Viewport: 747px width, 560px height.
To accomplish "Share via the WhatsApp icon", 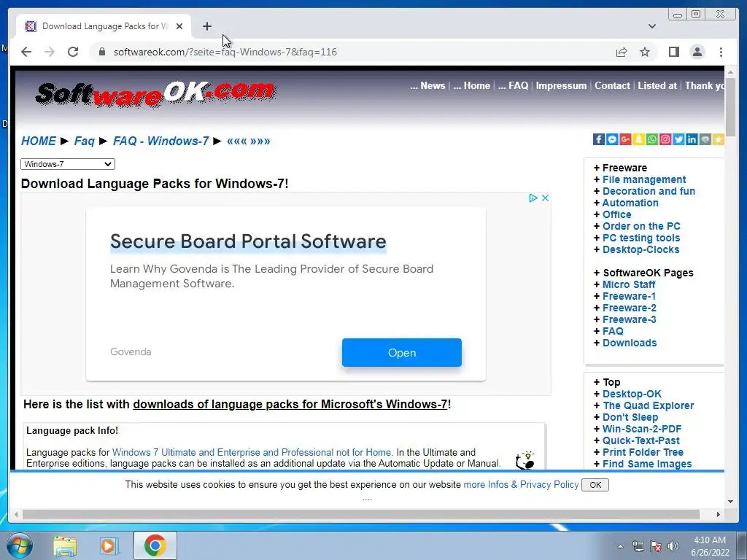I will (x=652, y=139).
